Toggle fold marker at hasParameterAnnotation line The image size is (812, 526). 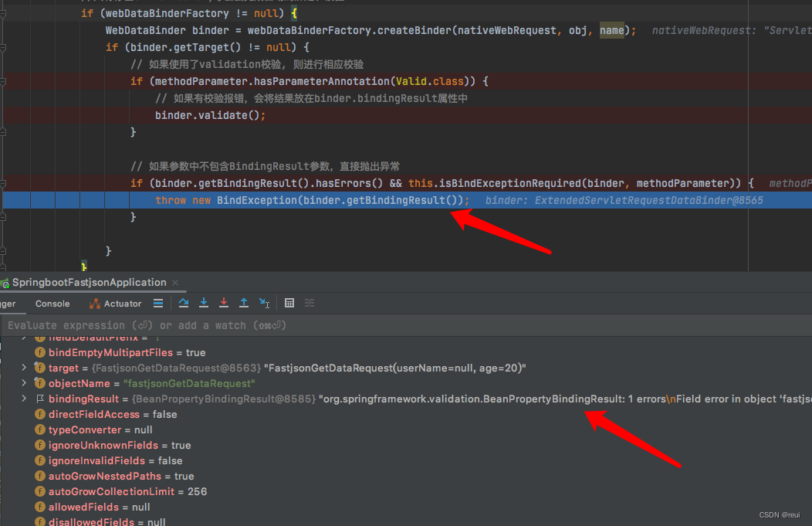pyautogui.click(x=3, y=82)
